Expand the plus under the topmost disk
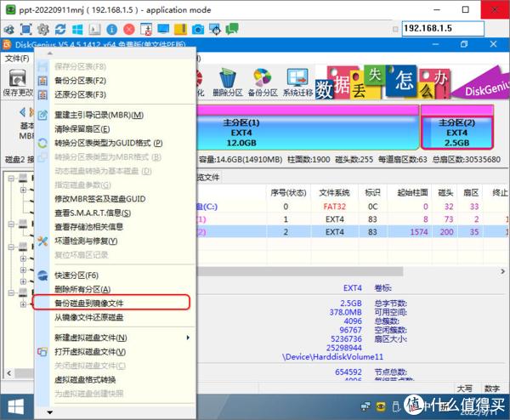 23,190
